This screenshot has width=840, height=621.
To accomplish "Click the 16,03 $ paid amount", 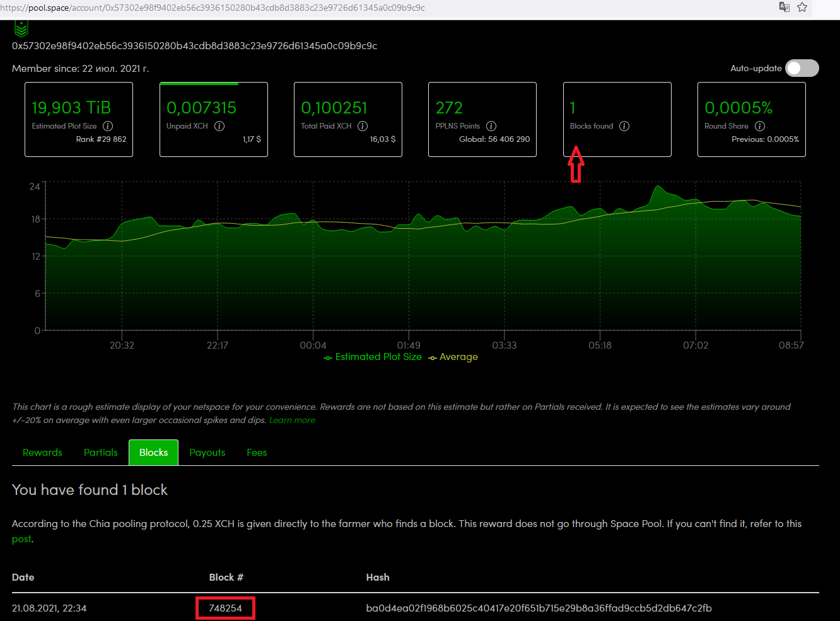I will pos(383,139).
